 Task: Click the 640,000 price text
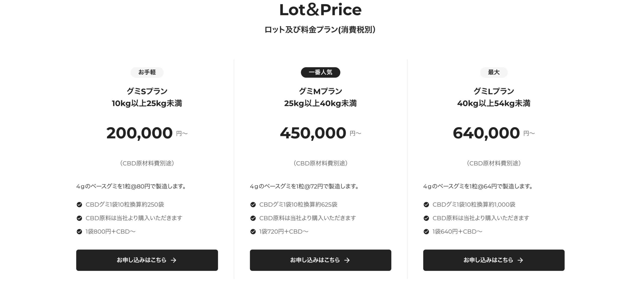point(486,133)
